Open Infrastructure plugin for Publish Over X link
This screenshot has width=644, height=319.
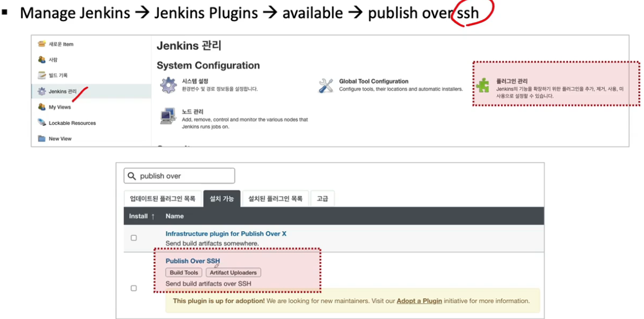(x=226, y=233)
